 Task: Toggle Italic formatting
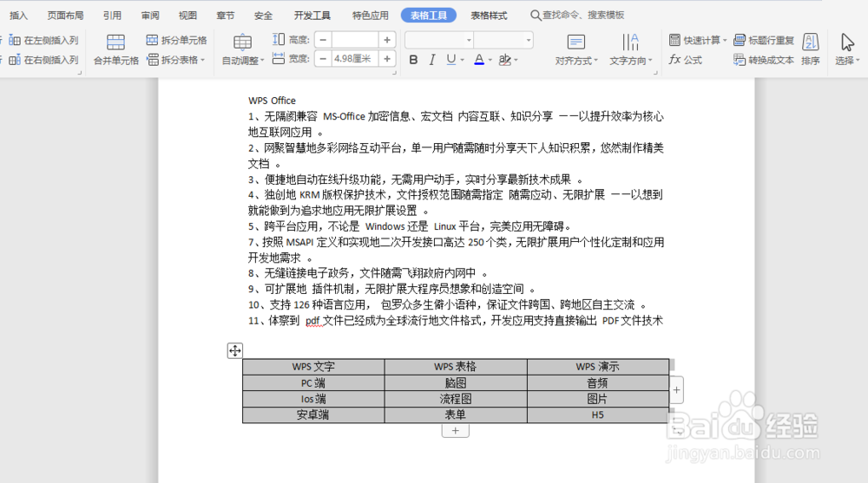point(432,60)
